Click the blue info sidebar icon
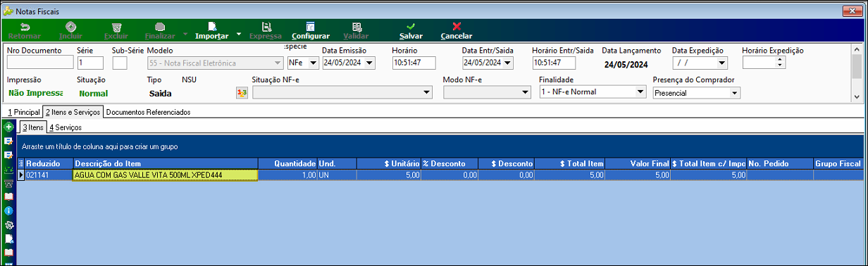The image size is (868, 266). click(x=9, y=210)
